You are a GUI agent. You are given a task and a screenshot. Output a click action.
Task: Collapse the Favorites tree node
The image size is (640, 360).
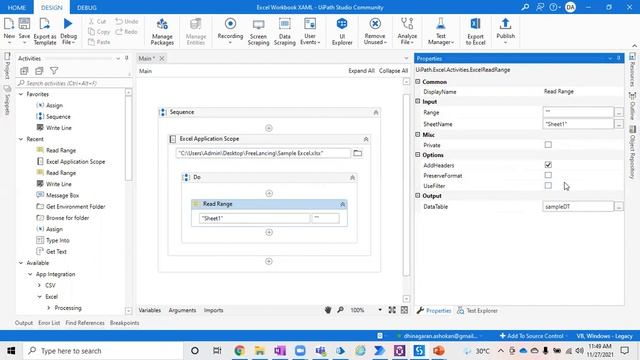tap(21, 94)
